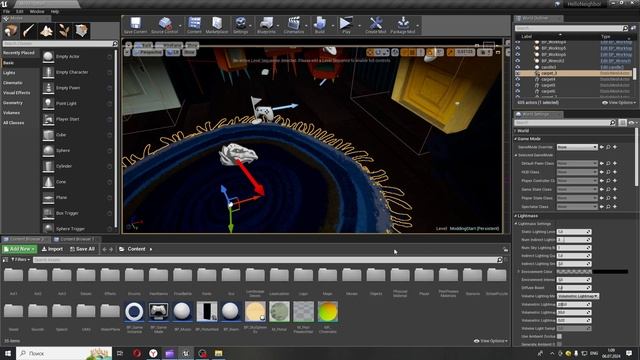Open Windows Start menu
The image size is (640, 360).
click(7, 353)
